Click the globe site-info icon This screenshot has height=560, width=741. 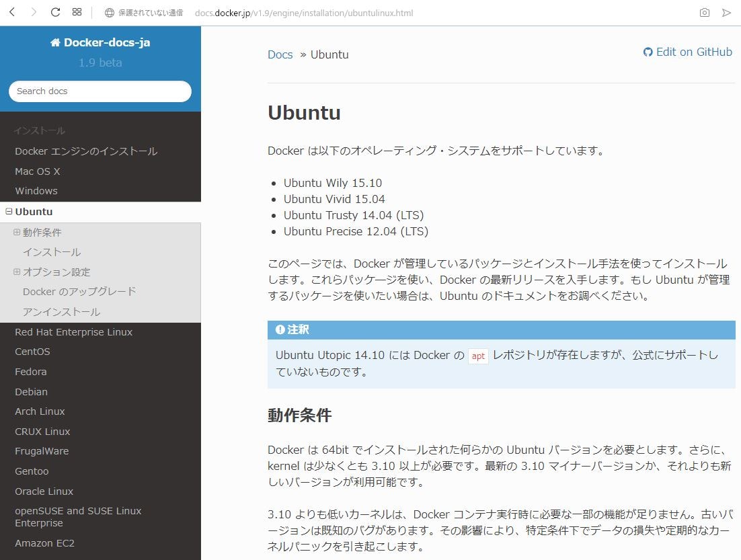[109, 13]
